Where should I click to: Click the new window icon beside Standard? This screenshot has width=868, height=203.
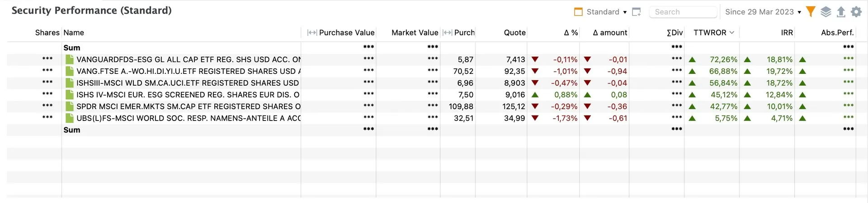click(x=637, y=12)
